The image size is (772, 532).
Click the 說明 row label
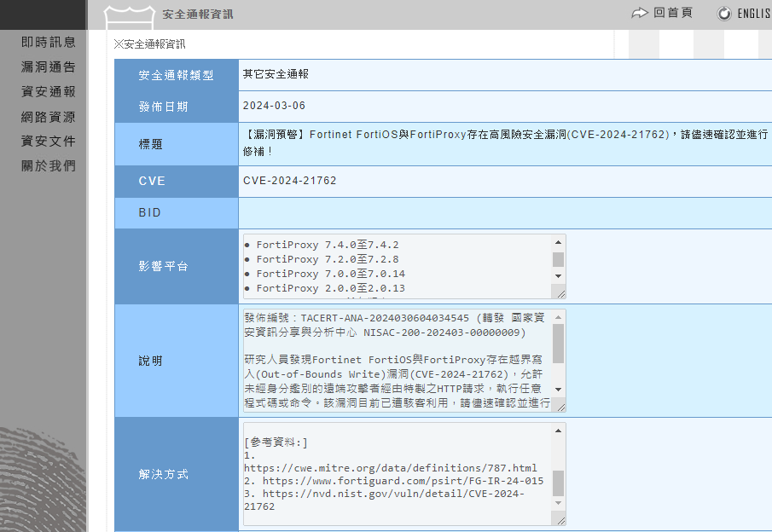pyautogui.click(x=150, y=361)
